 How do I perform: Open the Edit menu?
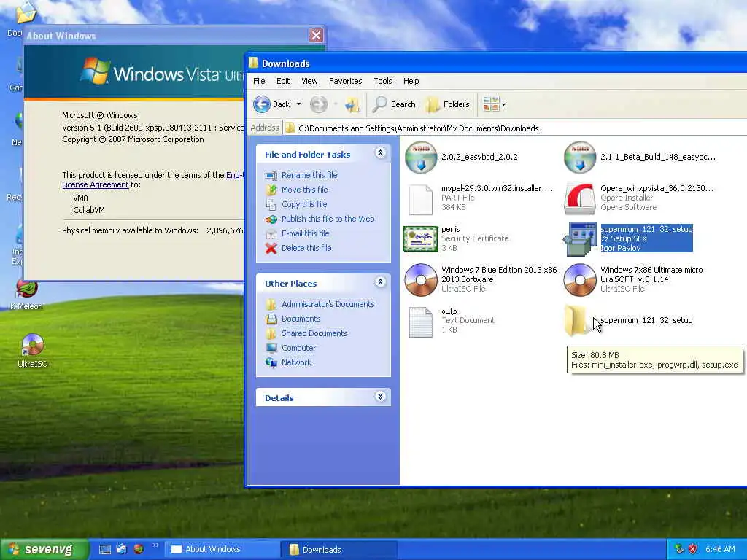tap(283, 81)
